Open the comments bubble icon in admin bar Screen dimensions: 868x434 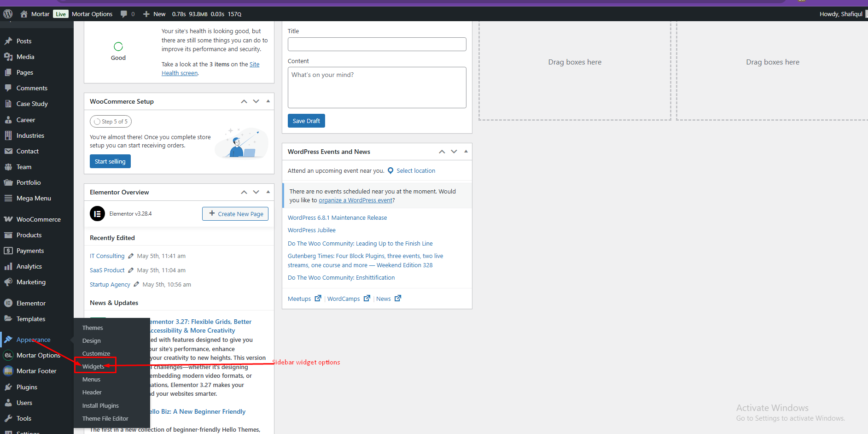124,14
